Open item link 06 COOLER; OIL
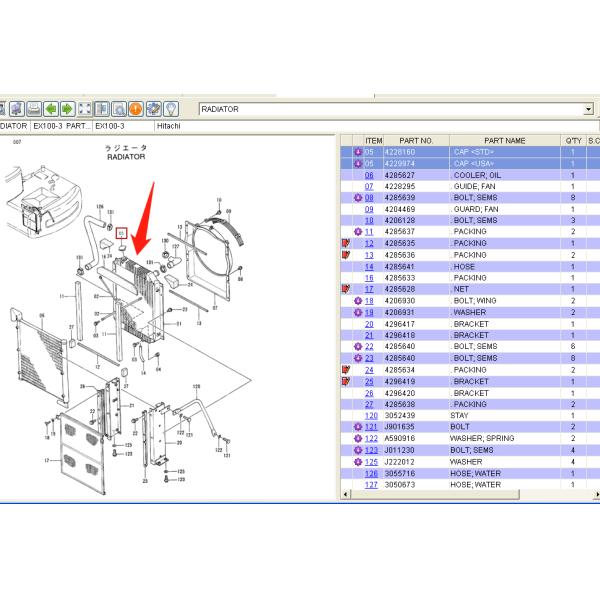The width and height of the screenshot is (600, 600). click(369, 175)
